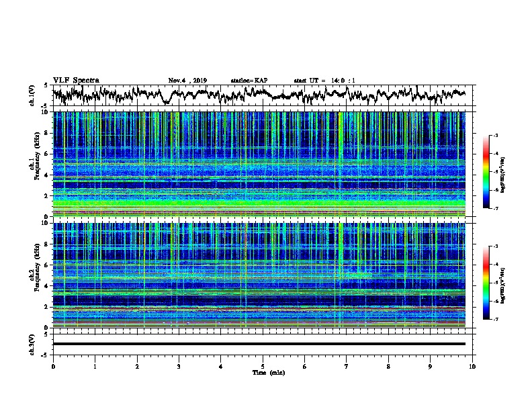The width and height of the screenshot is (532, 411).
Task: Click the ch.1 color scale bar
Action: click(x=486, y=172)
